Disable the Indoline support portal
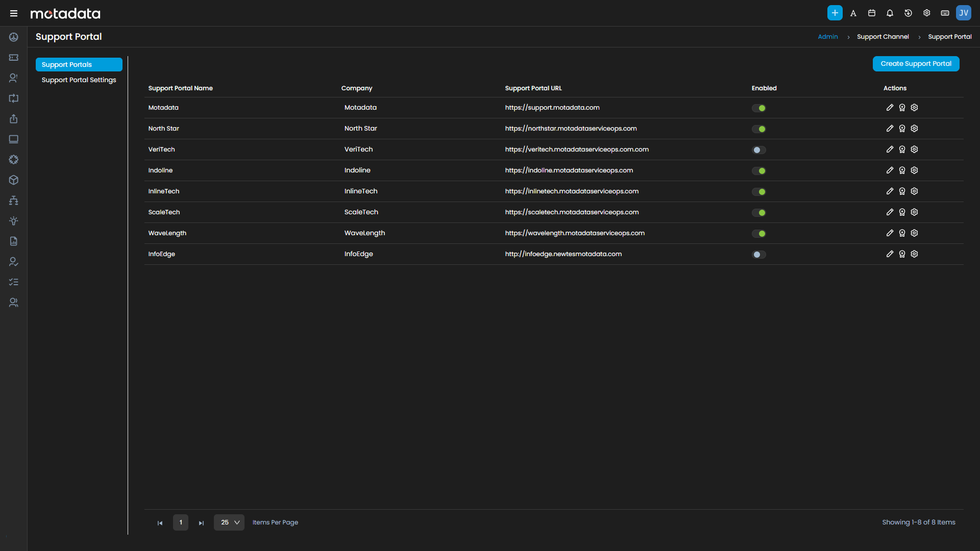Viewport: 980px width, 551px height. point(759,170)
